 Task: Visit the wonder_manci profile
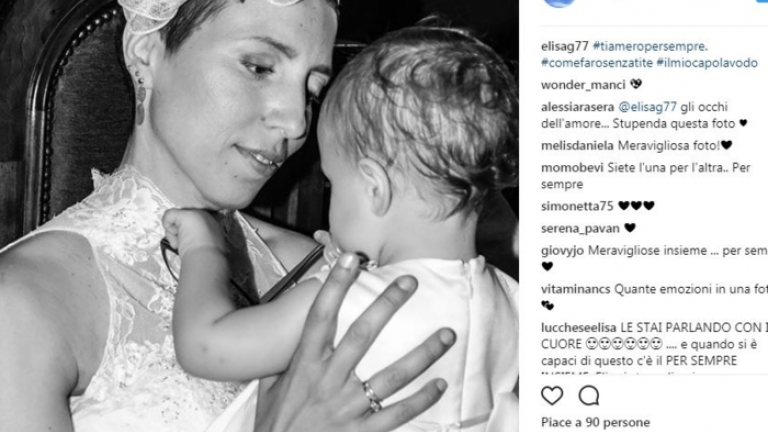click(583, 85)
